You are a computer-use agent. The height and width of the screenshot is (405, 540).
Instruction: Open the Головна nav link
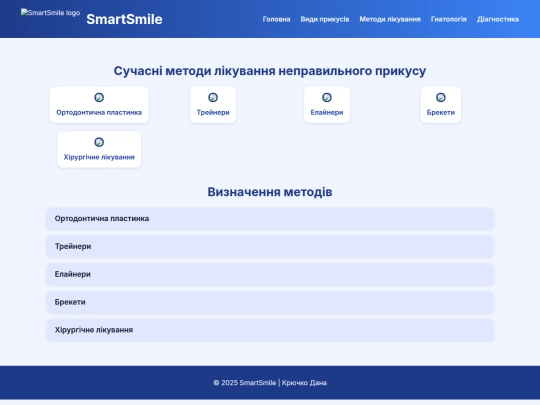pyautogui.click(x=276, y=19)
